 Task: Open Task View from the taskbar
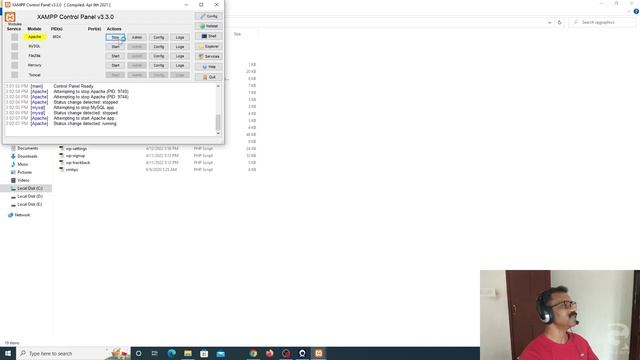point(155,353)
